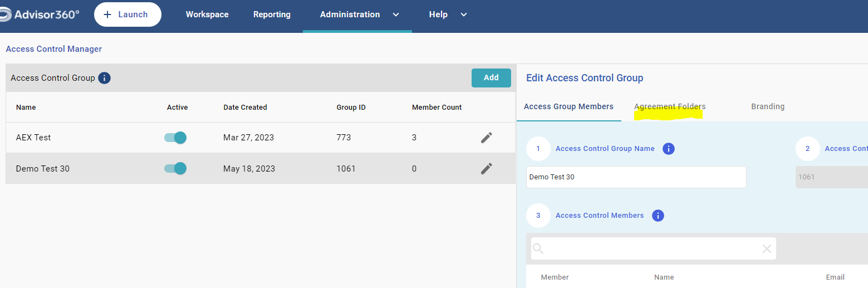This screenshot has height=288, width=868.
Task: Edit the Demo Test 30 pencil icon
Action: click(487, 168)
